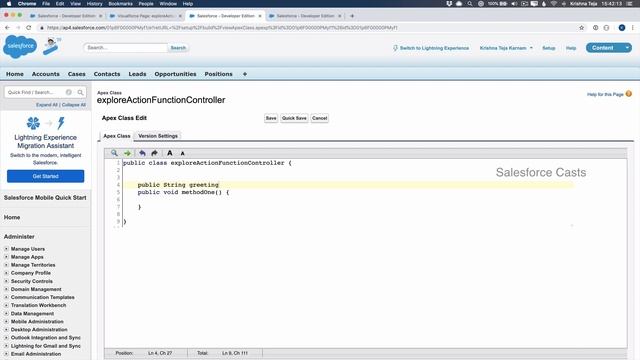Click the Get Started button

(x=45, y=176)
